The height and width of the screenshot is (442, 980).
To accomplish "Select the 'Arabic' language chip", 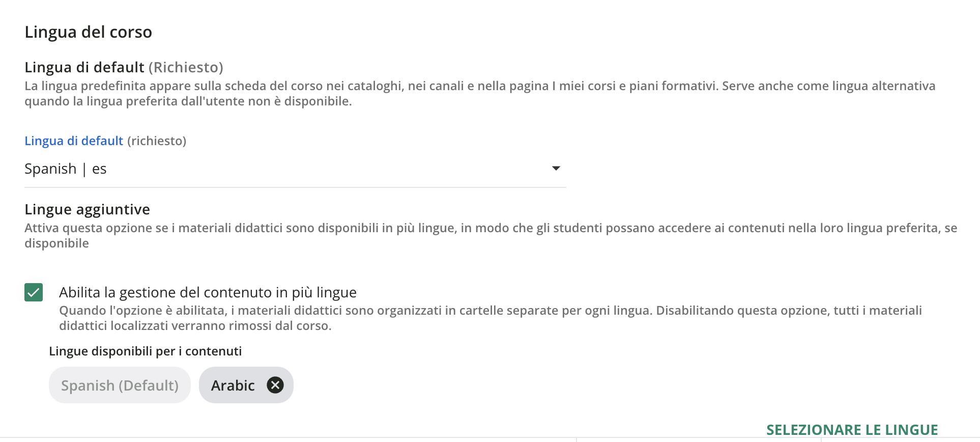I will point(234,385).
